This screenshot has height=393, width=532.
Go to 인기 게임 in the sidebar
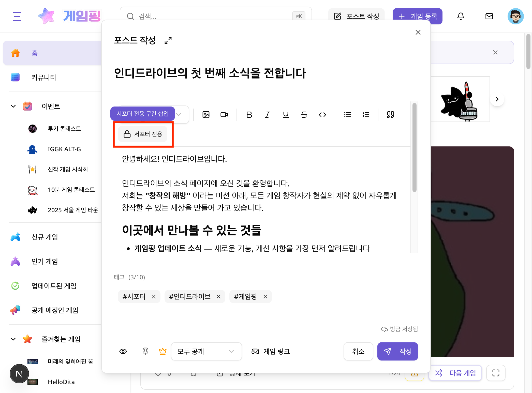tap(45, 261)
